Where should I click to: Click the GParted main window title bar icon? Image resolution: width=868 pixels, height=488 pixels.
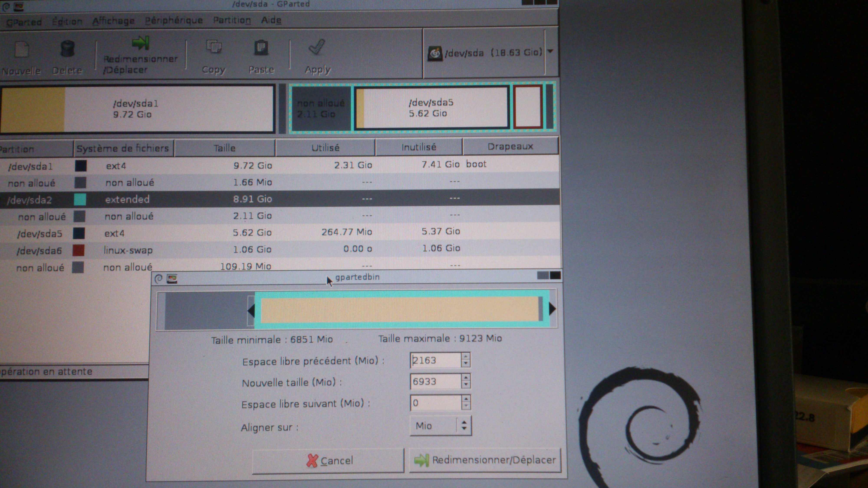tap(19, 7)
